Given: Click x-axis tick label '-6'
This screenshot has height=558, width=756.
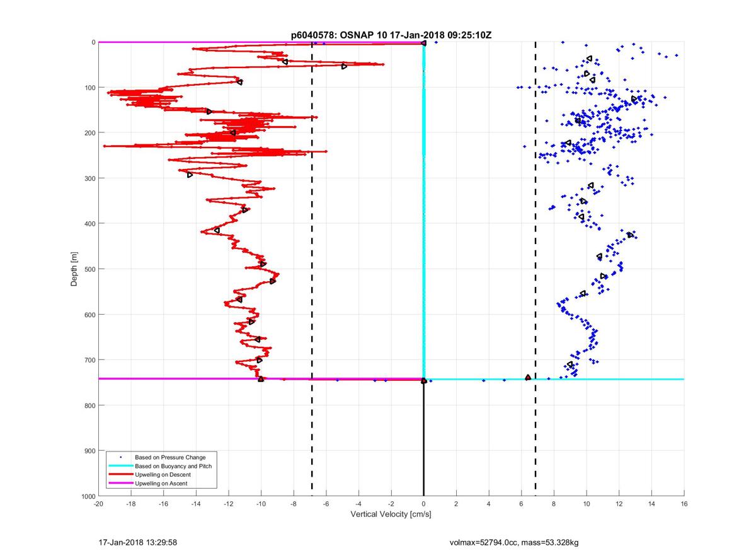Looking at the screenshot, I should (x=326, y=504).
